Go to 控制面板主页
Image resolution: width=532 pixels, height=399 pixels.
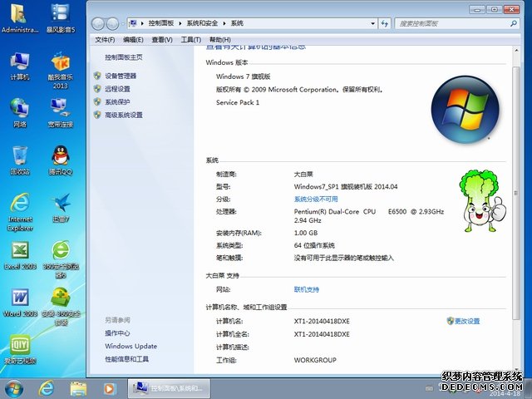pos(124,57)
